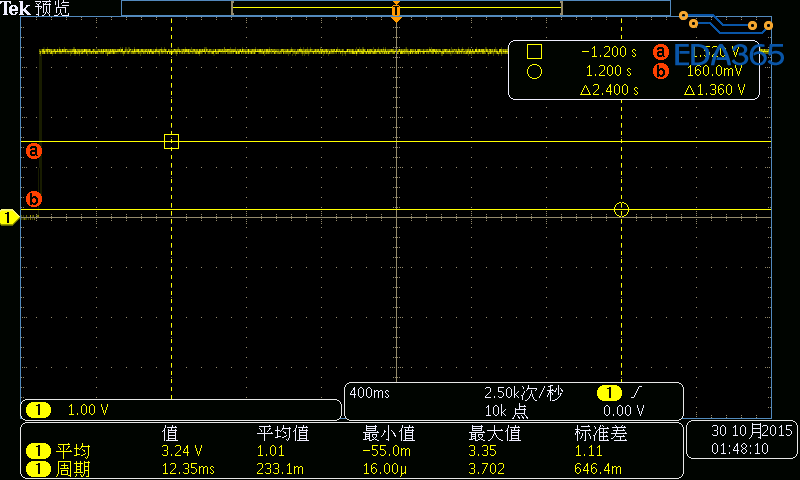
Task: Click the 最大值 column header
Action: (x=495, y=434)
